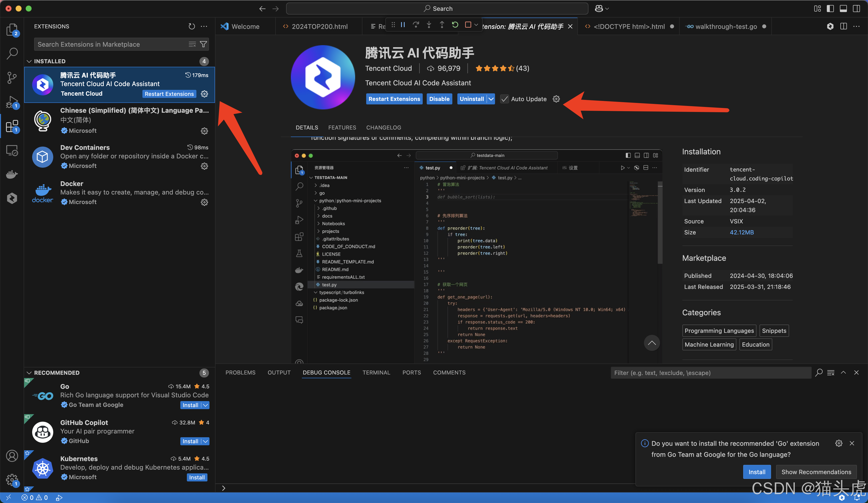This screenshot has width=868, height=503.
Task: Switch to the CHANGELOG tab
Action: coord(383,128)
